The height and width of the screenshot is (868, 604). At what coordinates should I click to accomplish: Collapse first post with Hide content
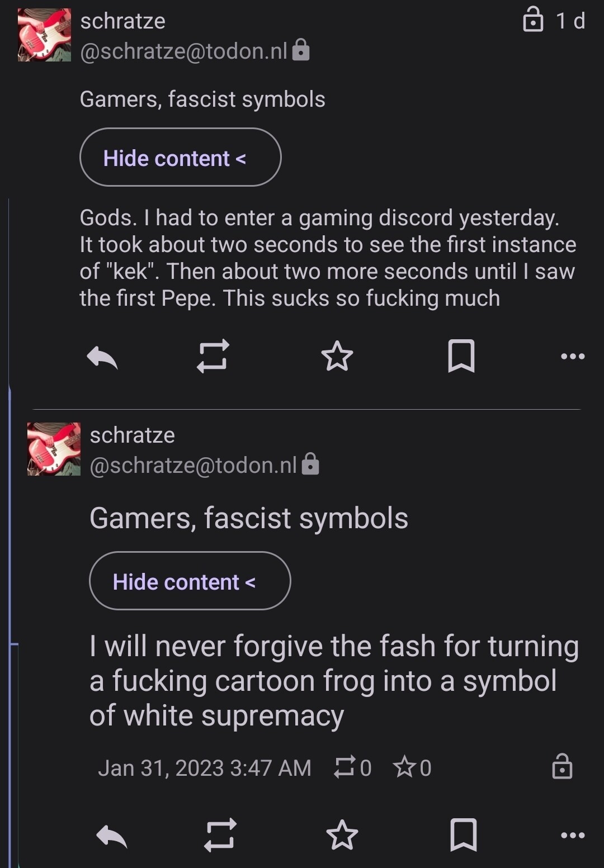[180, 158]
